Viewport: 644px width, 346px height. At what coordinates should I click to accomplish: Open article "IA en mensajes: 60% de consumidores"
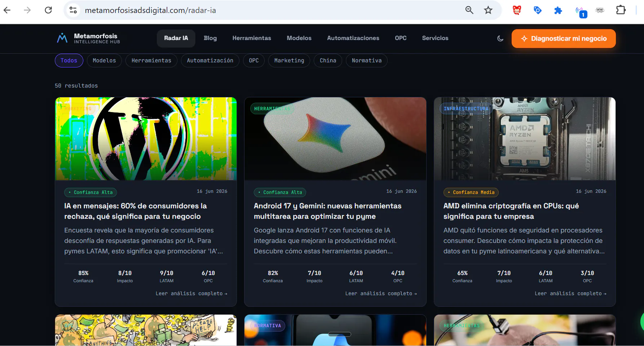(136, 211)
